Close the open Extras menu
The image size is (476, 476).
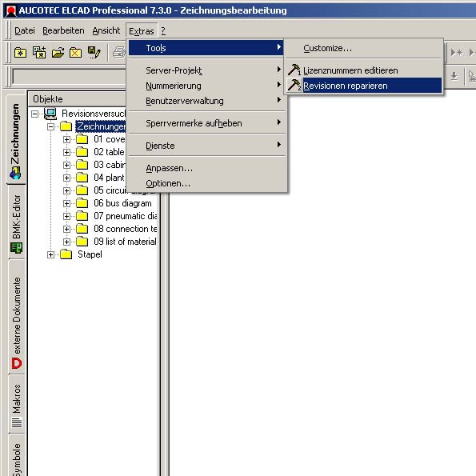(x=142, y=31)
